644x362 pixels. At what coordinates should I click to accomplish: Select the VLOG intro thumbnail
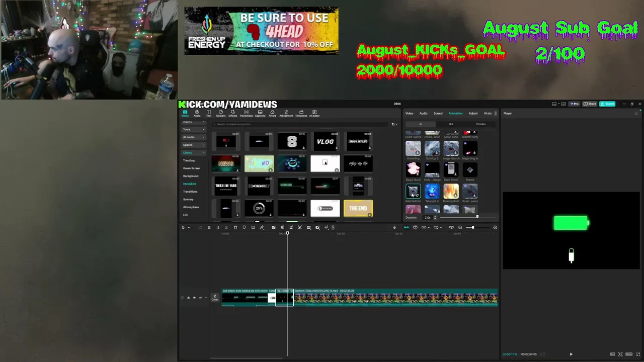[x=325, y=142]
